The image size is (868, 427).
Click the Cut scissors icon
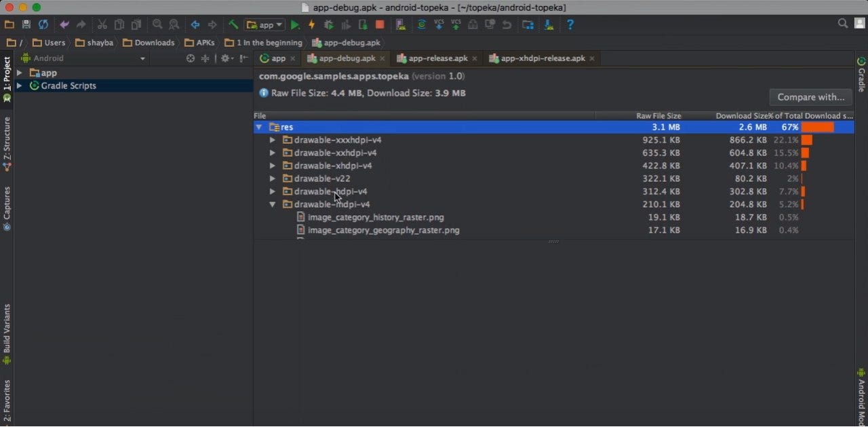tap(102, 24)
